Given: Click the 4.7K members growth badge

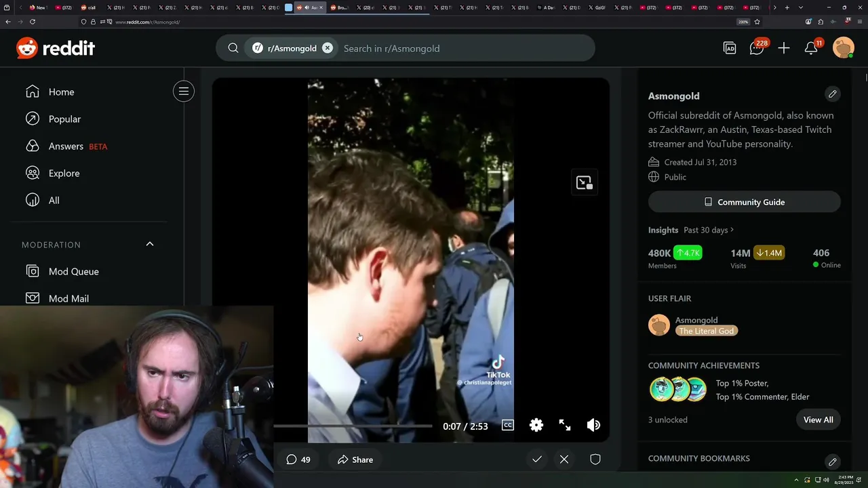Looking at the screenshot, I should pyautogui.click(x=688, y=253).
